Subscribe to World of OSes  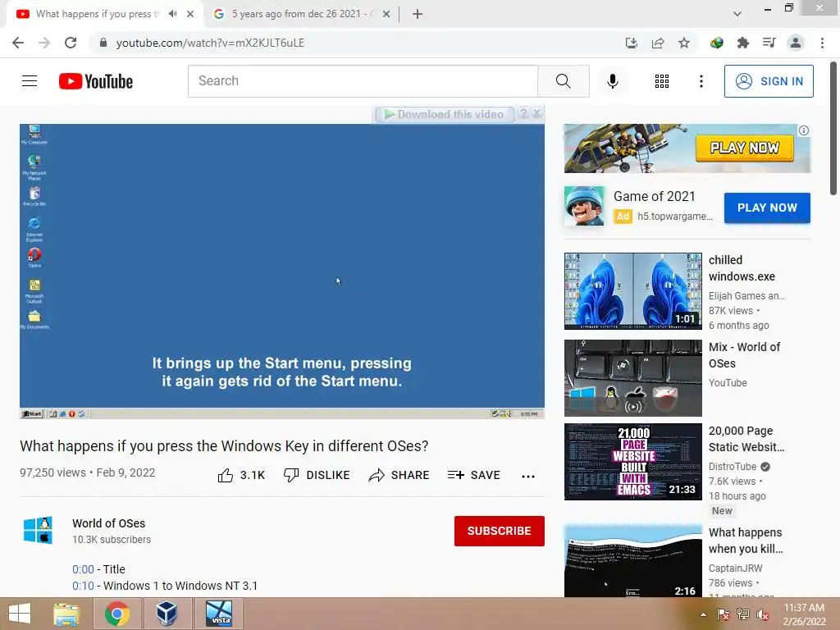coord(500,531)
